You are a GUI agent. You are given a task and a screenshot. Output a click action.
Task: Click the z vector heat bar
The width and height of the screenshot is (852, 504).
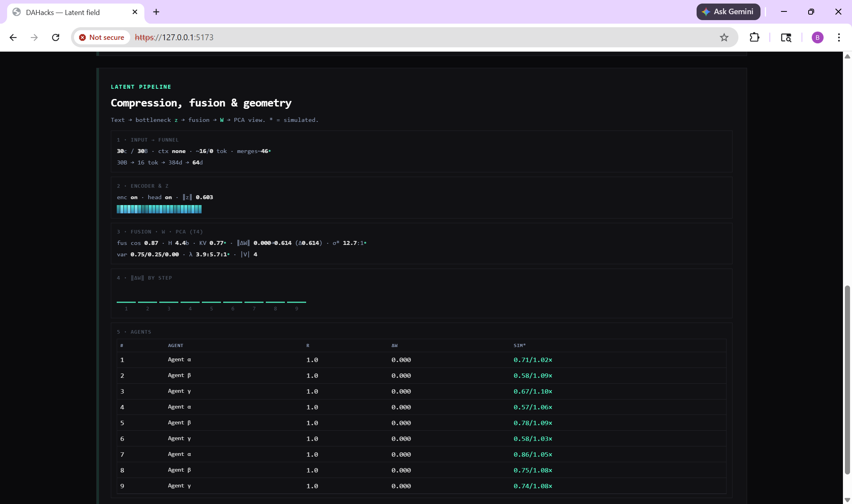pos(159,209)
